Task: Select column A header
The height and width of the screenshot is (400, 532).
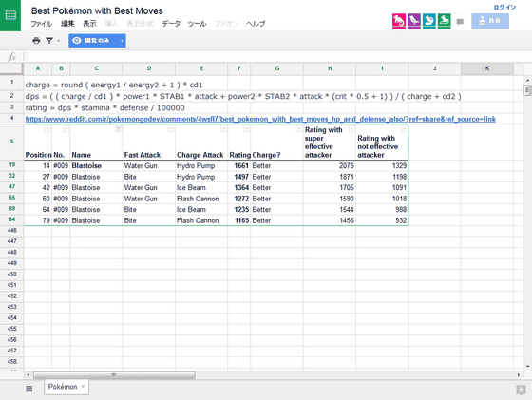Action: (38, 68)
